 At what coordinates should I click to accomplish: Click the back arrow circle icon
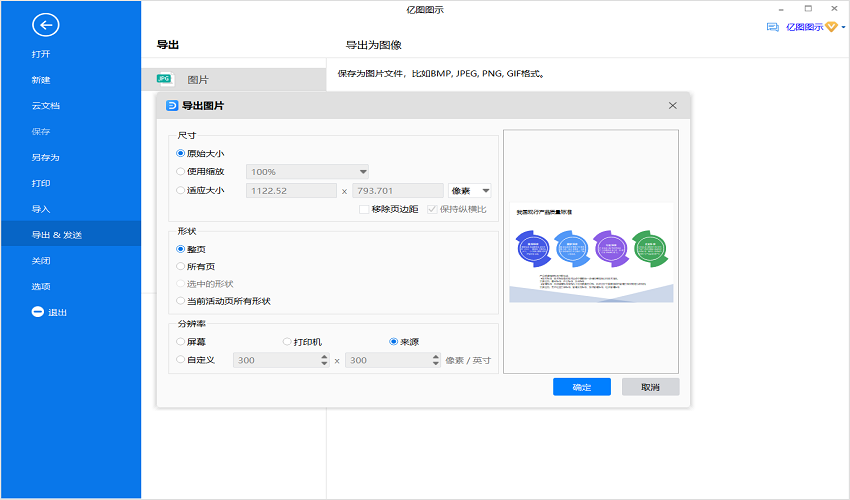pyautogui.click(x=46, y=24)
